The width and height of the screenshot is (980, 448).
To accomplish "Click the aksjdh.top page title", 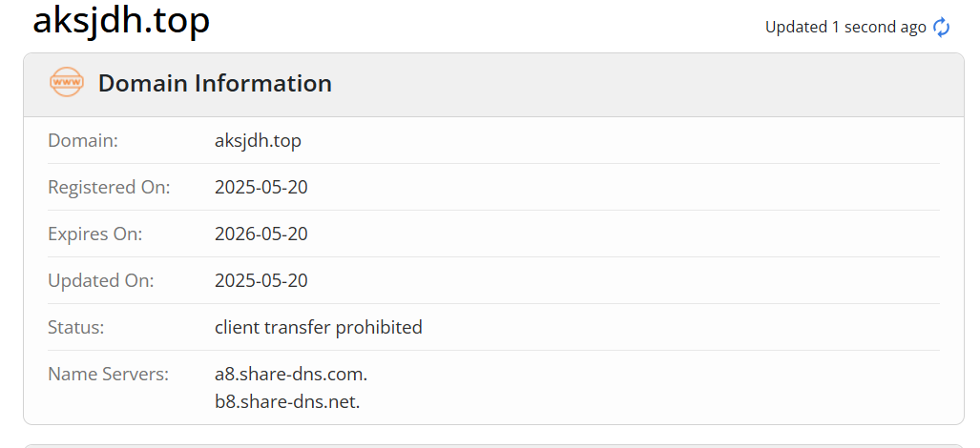I will 121,21.
